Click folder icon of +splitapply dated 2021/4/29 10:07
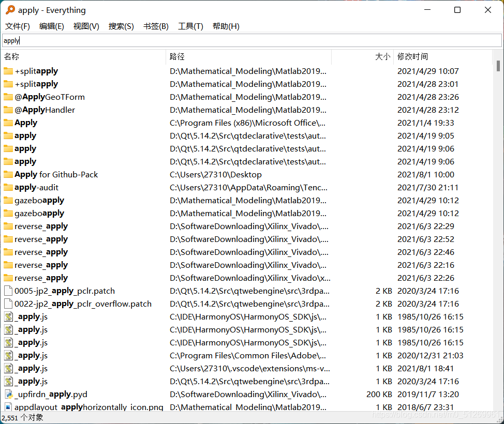The height and width of the screenshot is (424, 504). (x=8, y=71)
